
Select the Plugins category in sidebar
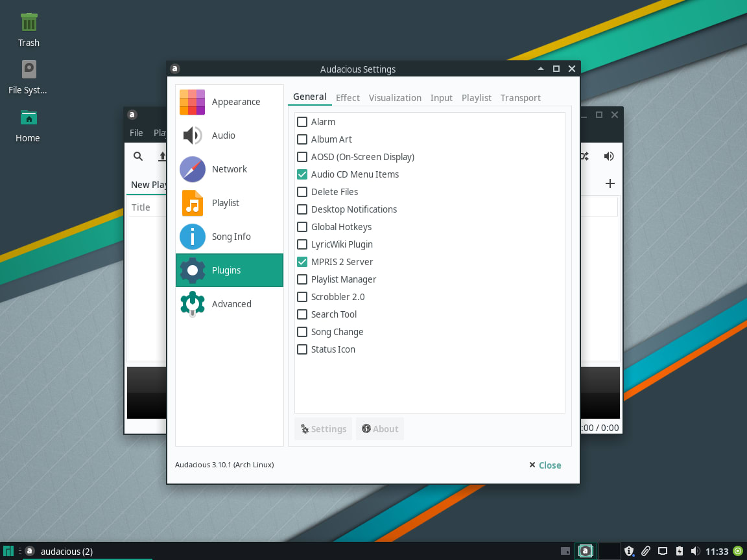pos(229,270)
